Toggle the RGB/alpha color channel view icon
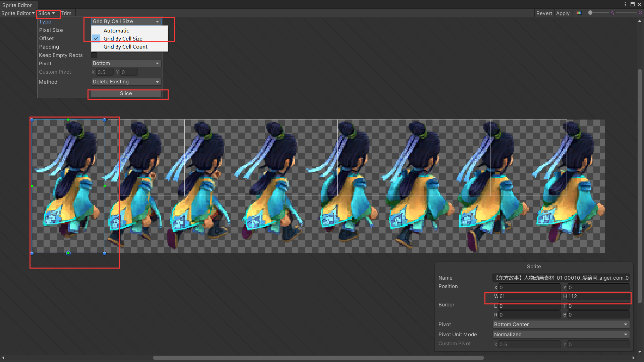 pyautogui.click(x=579, y=13)
